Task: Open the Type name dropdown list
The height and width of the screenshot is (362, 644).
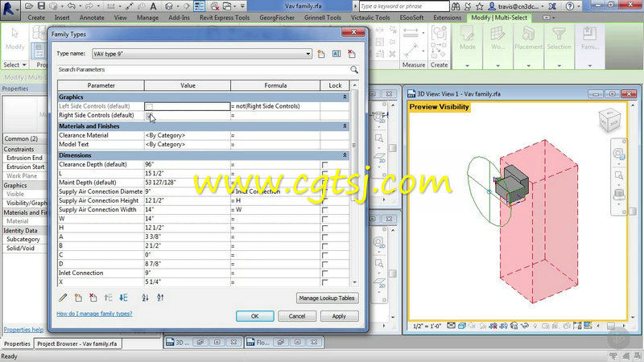Action: click(x=308, y=54)
